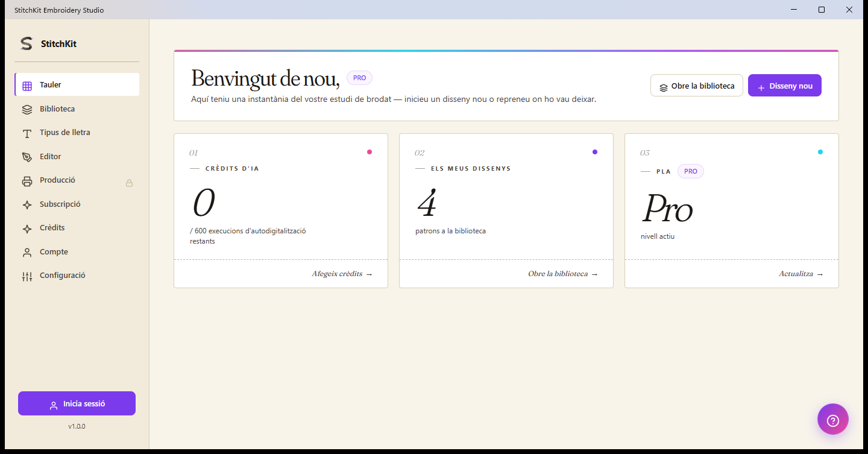Open Tipus de lletra section
The image size is (868, 454).
tap(77, 132)
